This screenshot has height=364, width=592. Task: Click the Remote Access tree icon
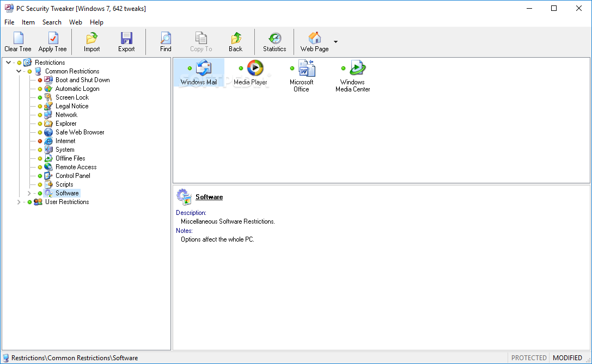click(48, 166)
